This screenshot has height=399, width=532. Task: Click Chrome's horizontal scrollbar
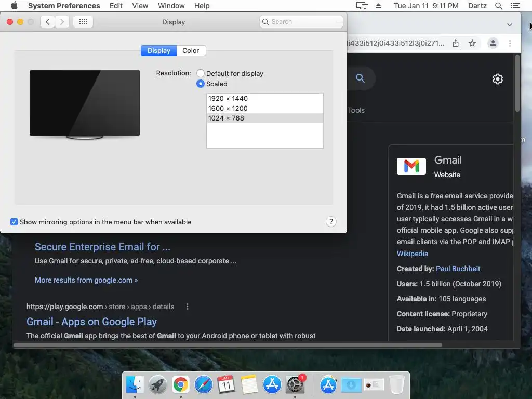pyautogui.click(x=228, y=345)
